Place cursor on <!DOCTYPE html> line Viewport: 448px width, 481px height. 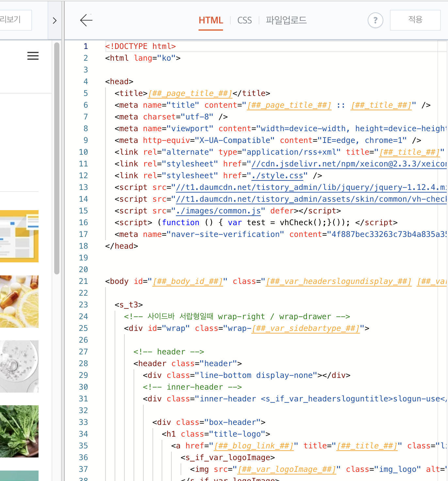[140, 46]
